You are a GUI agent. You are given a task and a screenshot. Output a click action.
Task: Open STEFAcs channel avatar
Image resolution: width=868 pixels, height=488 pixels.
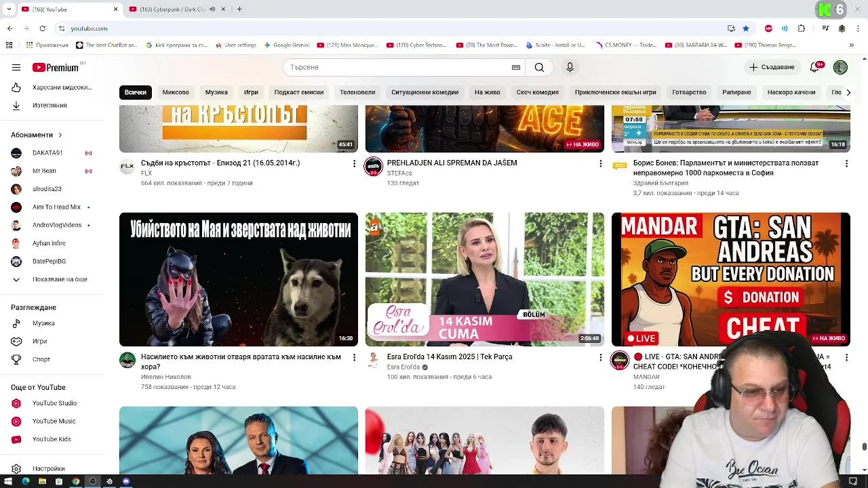(374, 166)
